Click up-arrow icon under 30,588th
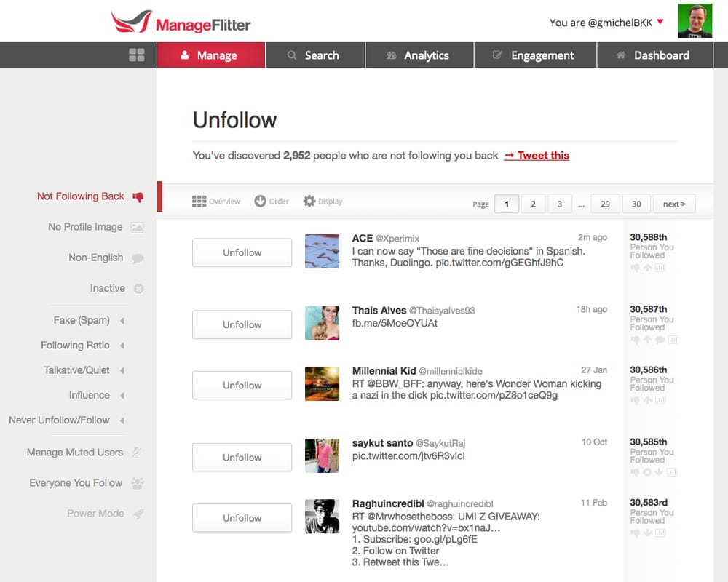Screen dimensions: 728x582 tap(647, 268)
